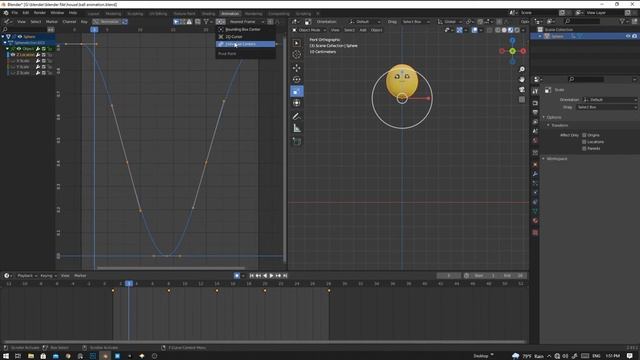This screenshot has width=640, height=360.
Task: Select the 3D Cursor tool
Action: pos(297,54)
